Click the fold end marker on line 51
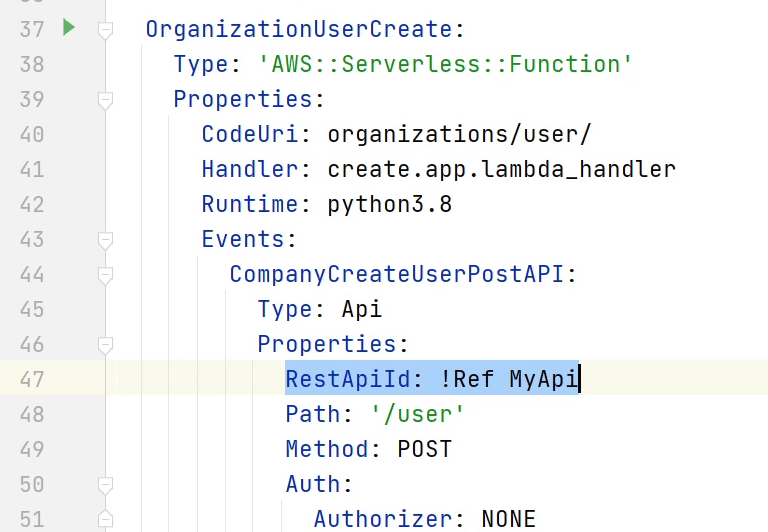The width and height of the screenshot is (768, 532). (x=105, y=519)
